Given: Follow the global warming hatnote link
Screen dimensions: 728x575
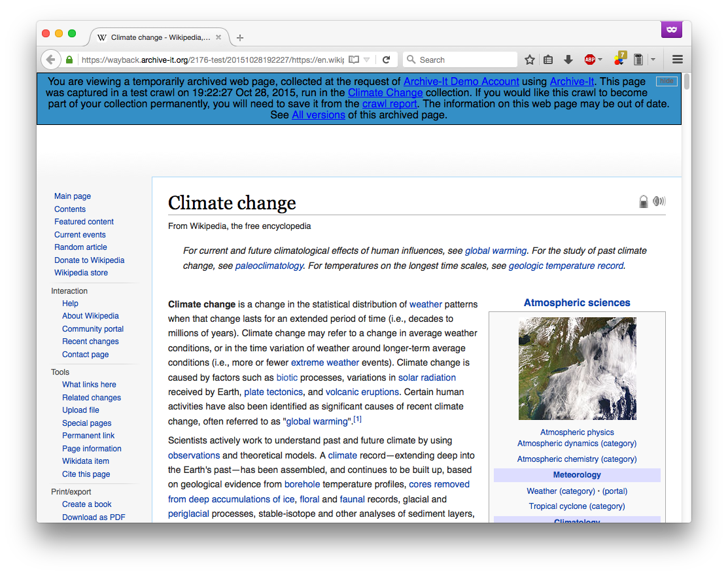Looking at the screenshot, I should point(495,251).
